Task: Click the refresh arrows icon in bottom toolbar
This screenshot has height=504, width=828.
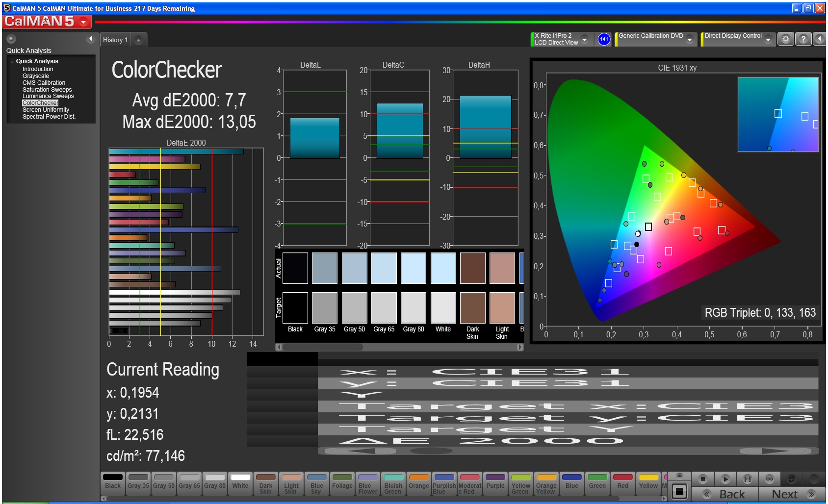Action: coord(791,479)
